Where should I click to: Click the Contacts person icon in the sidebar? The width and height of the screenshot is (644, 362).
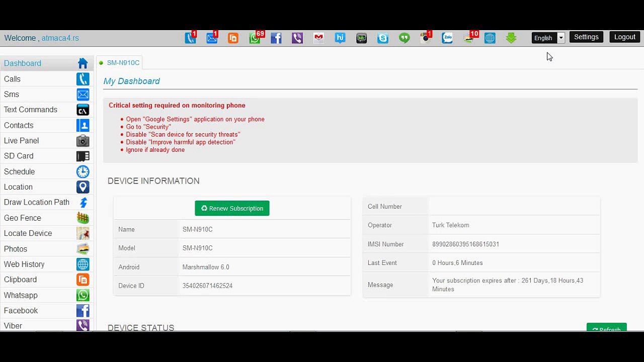[83, 125]
